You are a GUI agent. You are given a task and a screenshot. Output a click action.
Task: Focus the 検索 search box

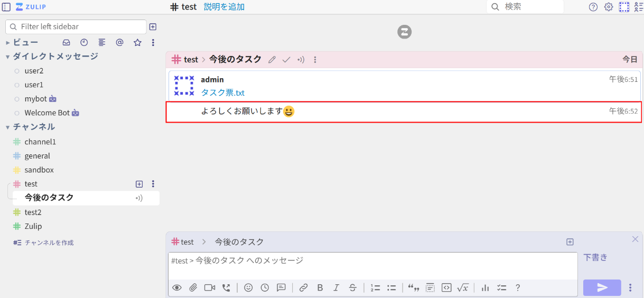pos(525,7)
